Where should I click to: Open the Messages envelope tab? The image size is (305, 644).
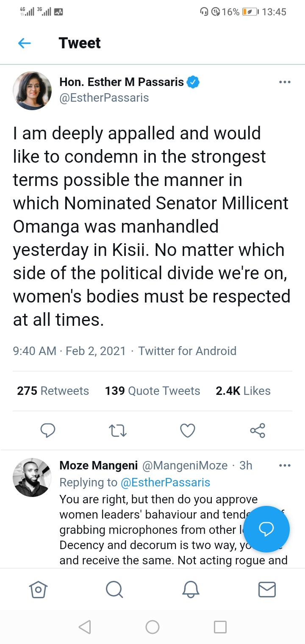click(x=267, y=589)
